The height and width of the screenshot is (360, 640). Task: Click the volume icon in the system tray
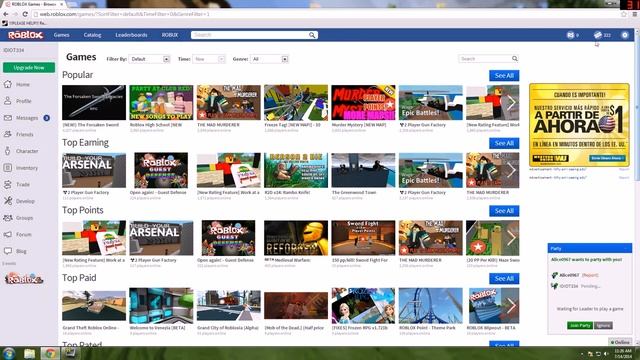coord(606,353)
